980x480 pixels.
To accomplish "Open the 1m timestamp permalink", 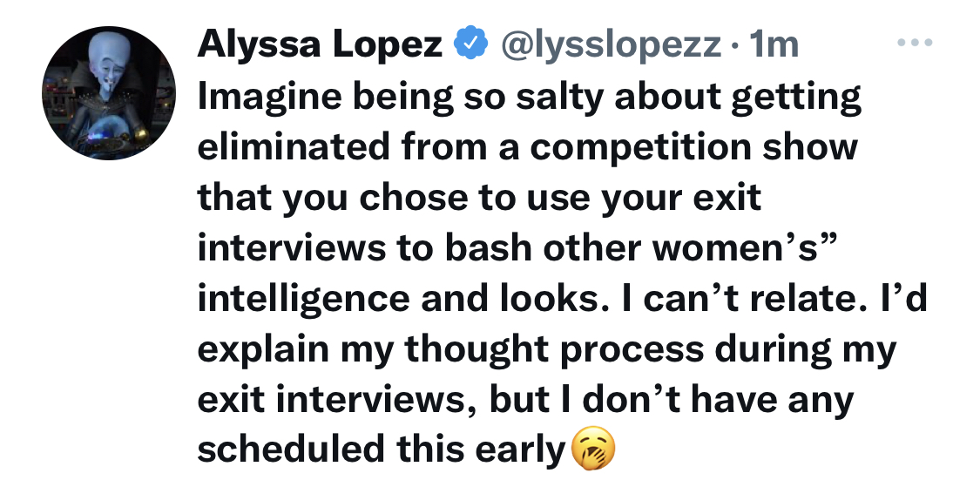I will 774,44.
